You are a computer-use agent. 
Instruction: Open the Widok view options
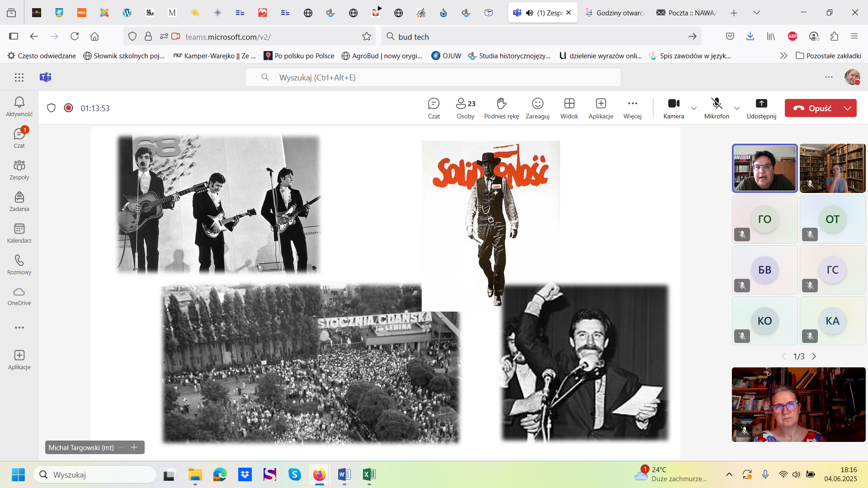click(x=569, y=108)
